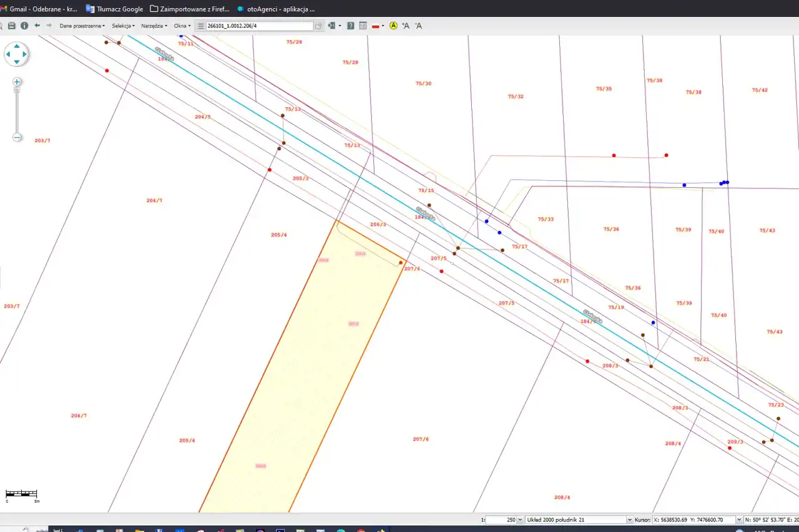
Task: Click the parcel search field with 266101_1.0012.206/4
Action: [259, 26]
